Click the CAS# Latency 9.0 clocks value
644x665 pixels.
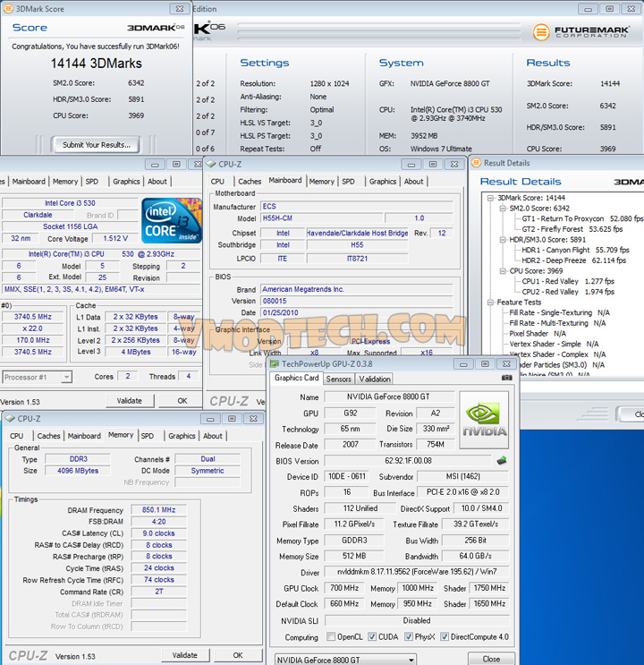click(158, 533)
